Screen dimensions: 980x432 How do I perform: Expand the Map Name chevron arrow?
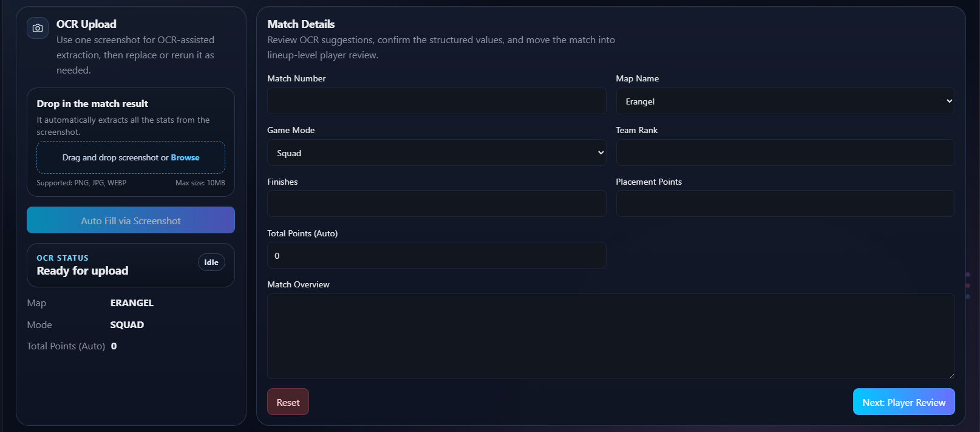948,101
